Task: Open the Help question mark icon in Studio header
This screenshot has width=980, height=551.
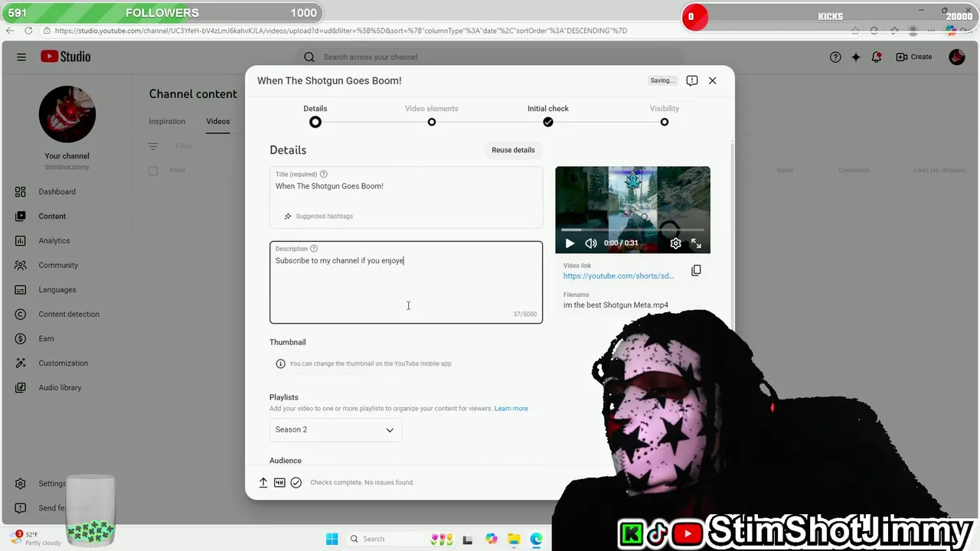Action: click(x=835, y=57)
